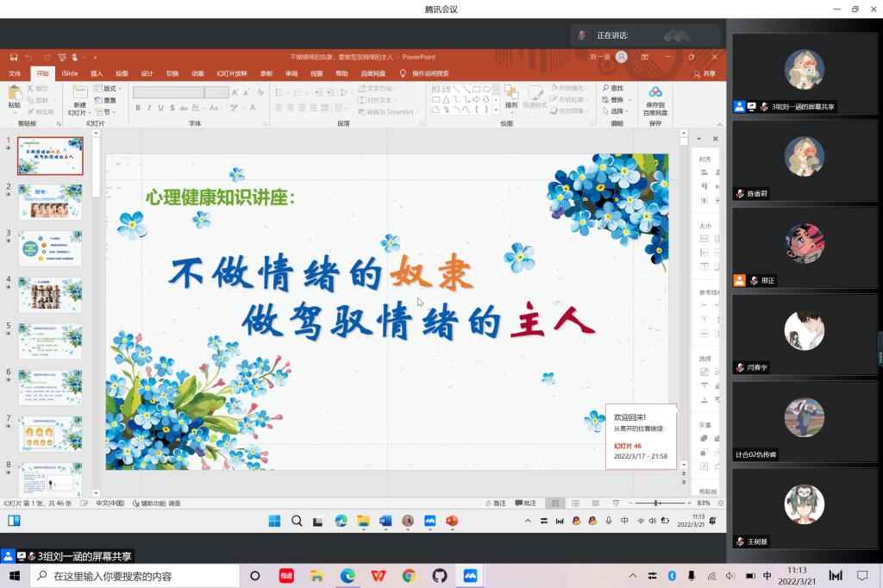
Task: Toggle the 备注 notes pane in the status bar
Action: tap(496, 503)
